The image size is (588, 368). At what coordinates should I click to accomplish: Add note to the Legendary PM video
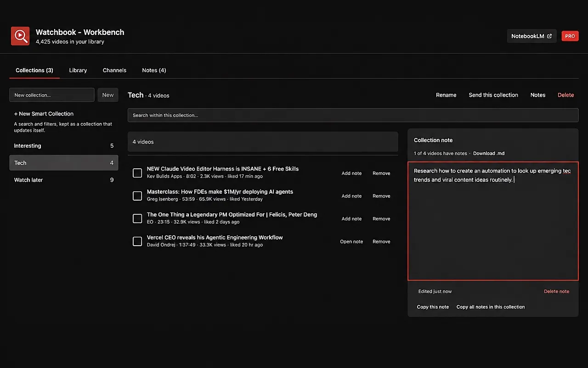(351, 219)
